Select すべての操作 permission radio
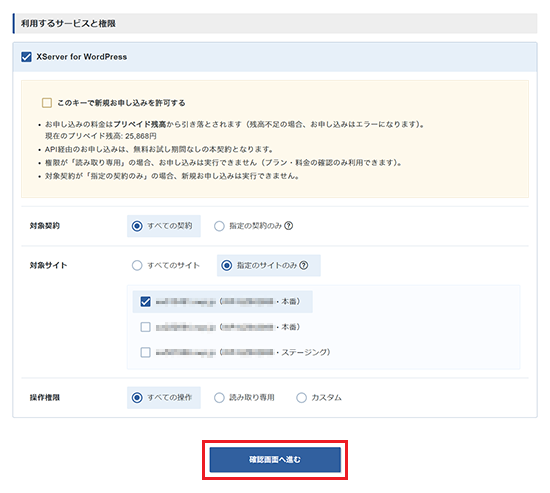 [137, 398]
